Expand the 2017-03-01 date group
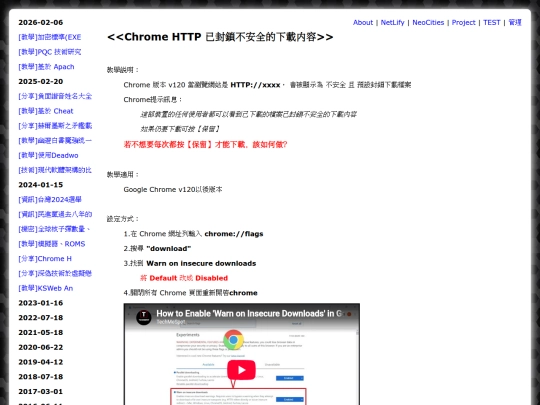Image resolution: width=540 pixels, height=405 pixels. click(x=41, y=392)
